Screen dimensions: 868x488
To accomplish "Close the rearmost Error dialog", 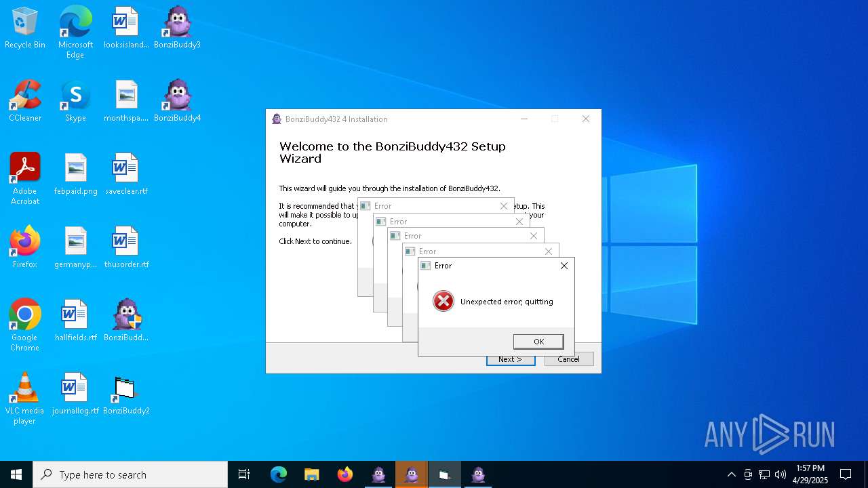I will pyautogui.click(x=504, y=206).
